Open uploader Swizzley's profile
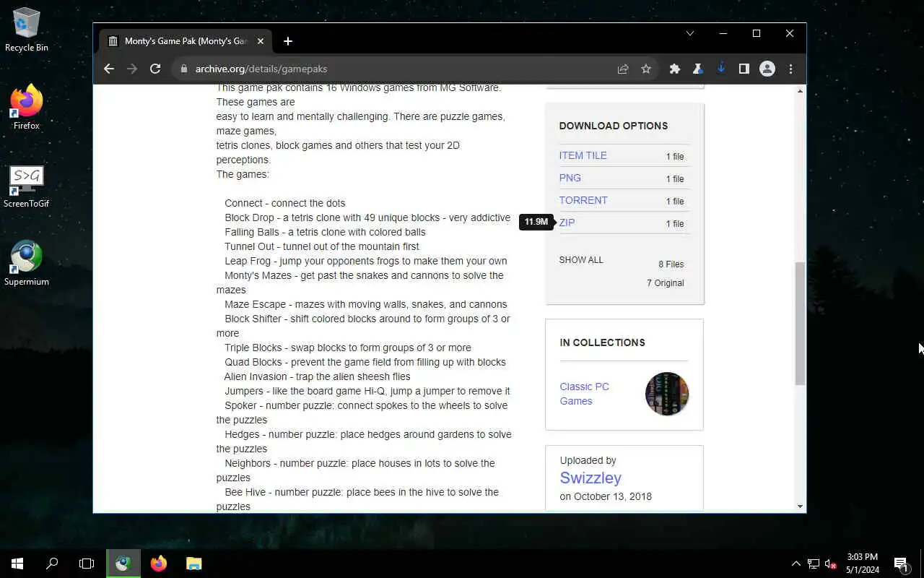924x578 pixels. [590, 478]
